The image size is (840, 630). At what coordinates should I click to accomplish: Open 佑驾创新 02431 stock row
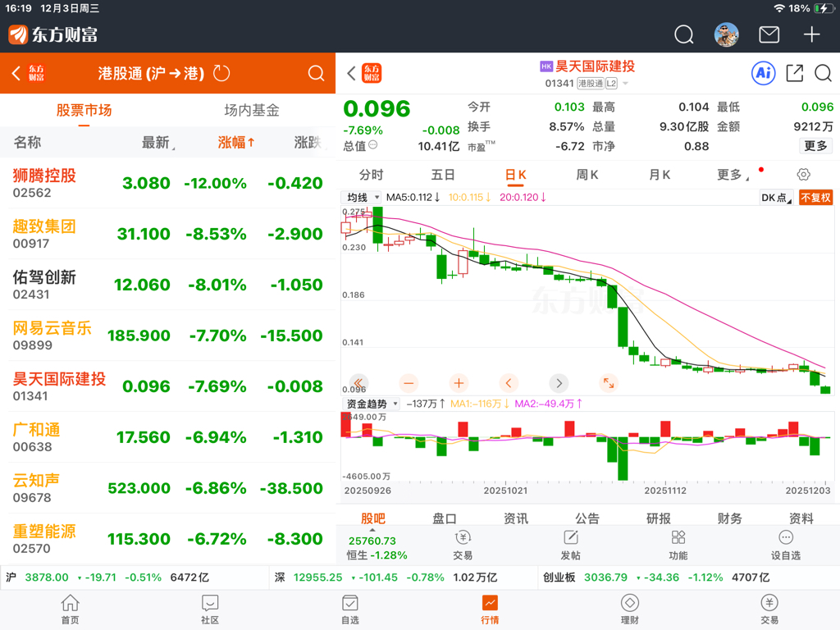click(x=167, y=285)
